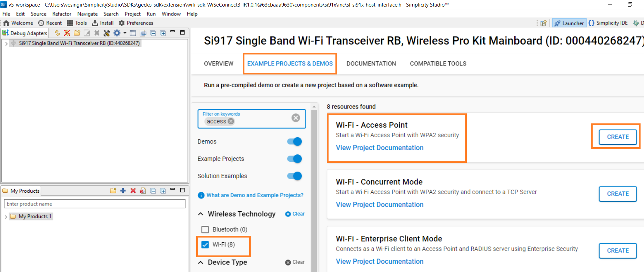
Task: Toggle the Demos switch off
Action: (294, 142)
